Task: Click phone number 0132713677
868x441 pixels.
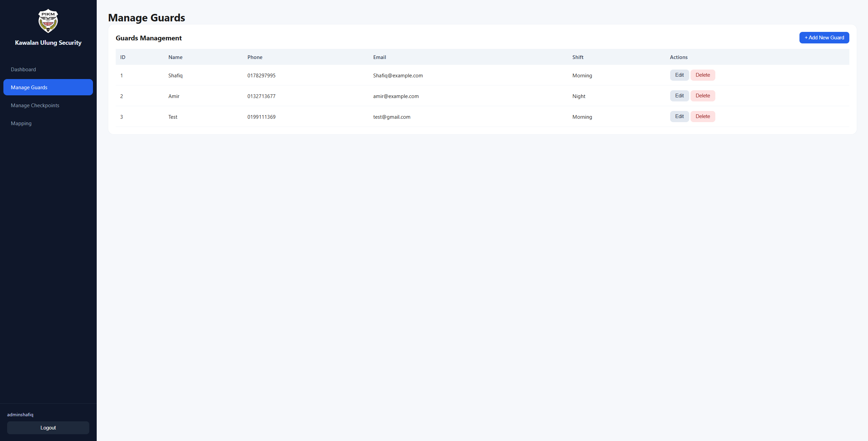Action: point(261,96)
